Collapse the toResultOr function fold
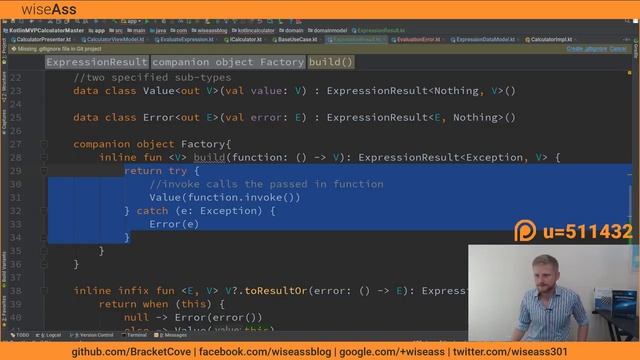The image size is (640, 360). (x=44, y=291)
